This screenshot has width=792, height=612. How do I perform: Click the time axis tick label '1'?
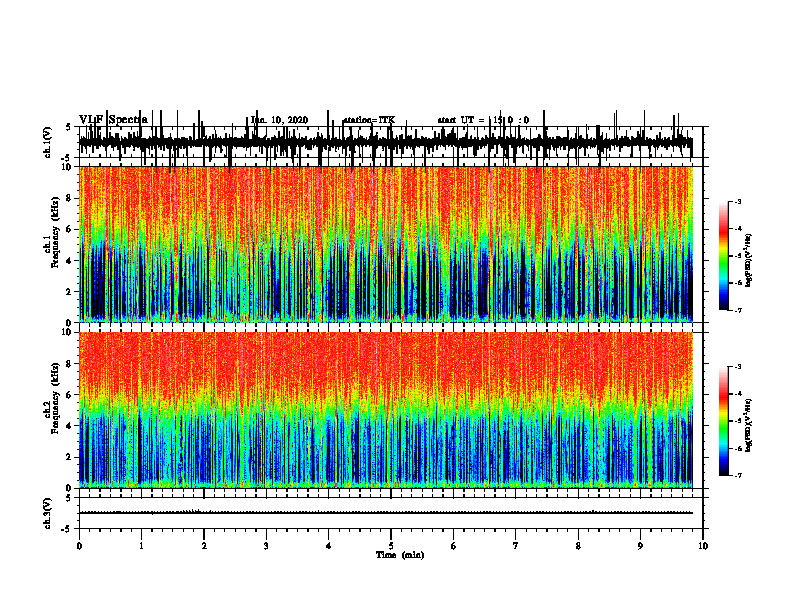click(141, 546)
